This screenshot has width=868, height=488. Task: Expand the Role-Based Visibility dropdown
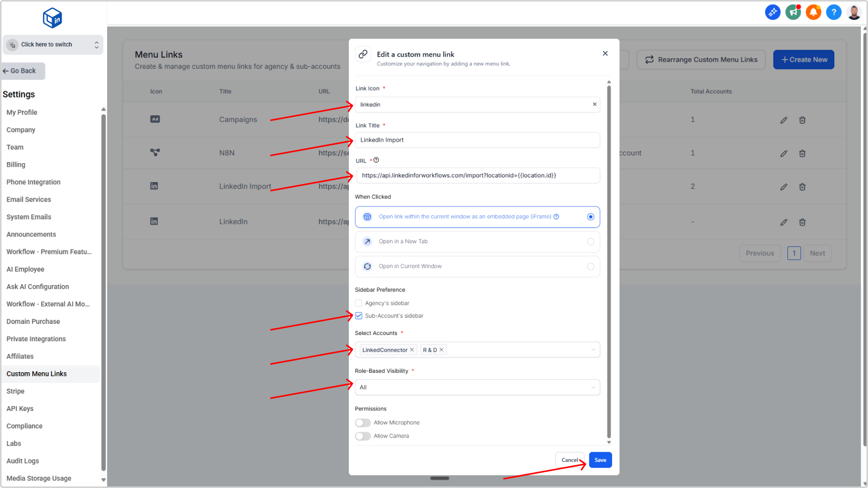[x=477, y=388]
